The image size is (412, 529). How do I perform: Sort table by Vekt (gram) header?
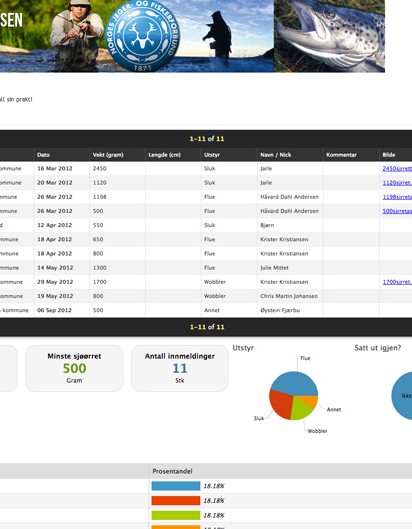point(108,155)
